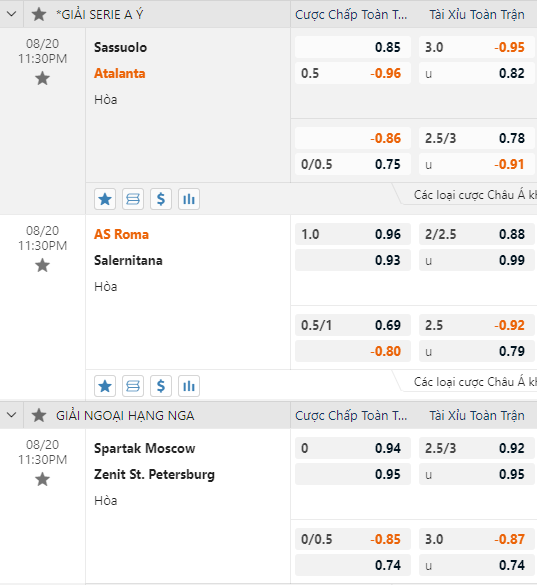This screenshot has width=537, height=585.
Task: Toggle favorite star beside AS Roma match time
Action: point(43,266)
